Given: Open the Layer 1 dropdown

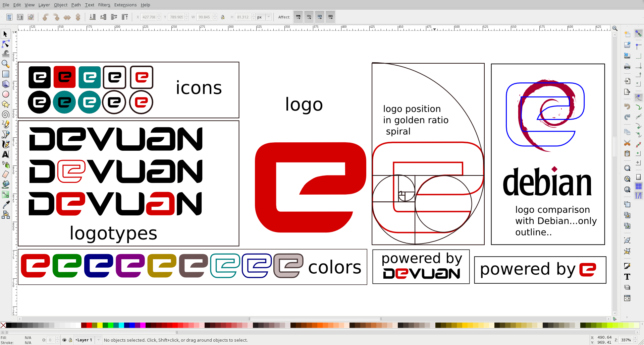Looking at the screenshot, I should 88,340.
